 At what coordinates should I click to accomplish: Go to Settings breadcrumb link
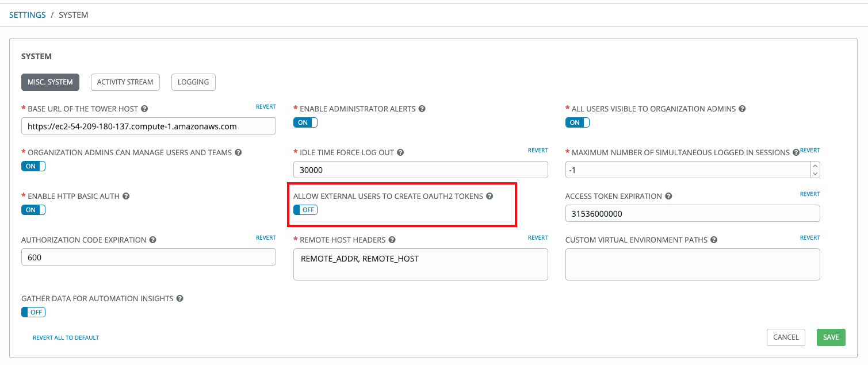tap(28, 15)
